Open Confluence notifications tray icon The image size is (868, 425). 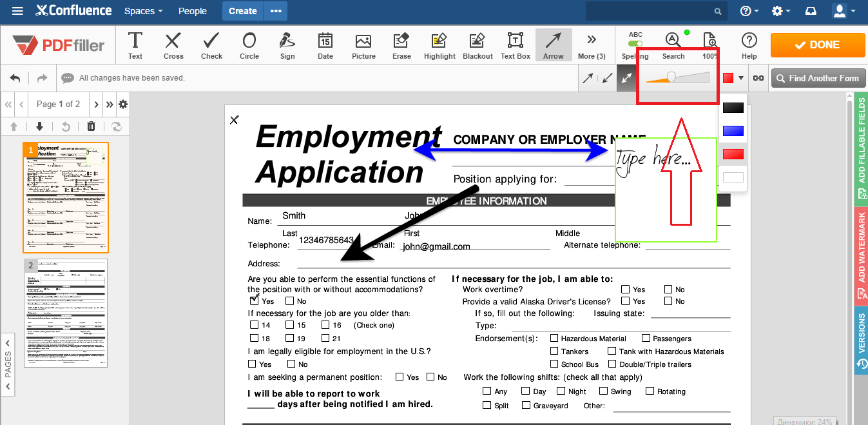[x=811, y=11]
